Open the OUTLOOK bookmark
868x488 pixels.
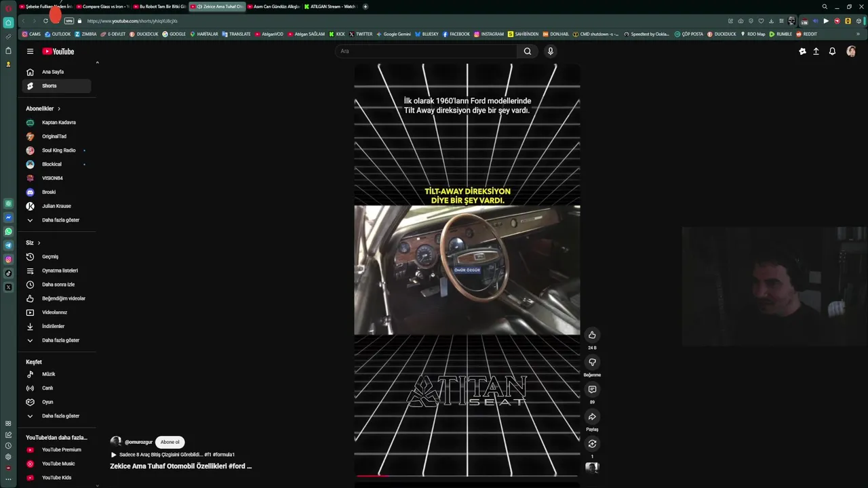tap(58, 34)
